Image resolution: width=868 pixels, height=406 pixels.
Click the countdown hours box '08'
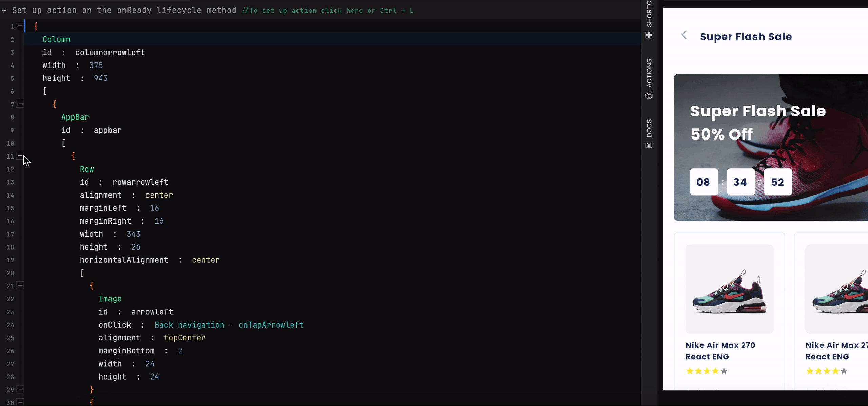pyautogui.click(x=704, y=182)
